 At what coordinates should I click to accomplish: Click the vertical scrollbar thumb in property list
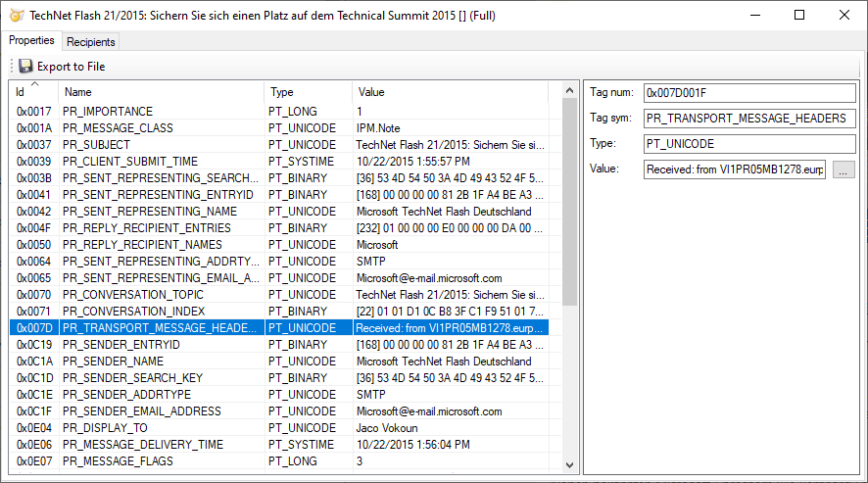coord(569,202)
